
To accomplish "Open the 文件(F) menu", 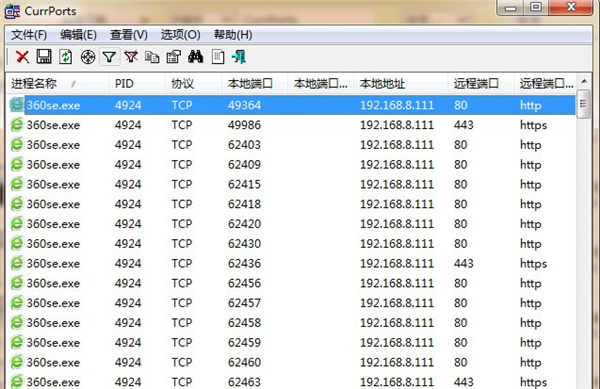I will coord(29,35).
